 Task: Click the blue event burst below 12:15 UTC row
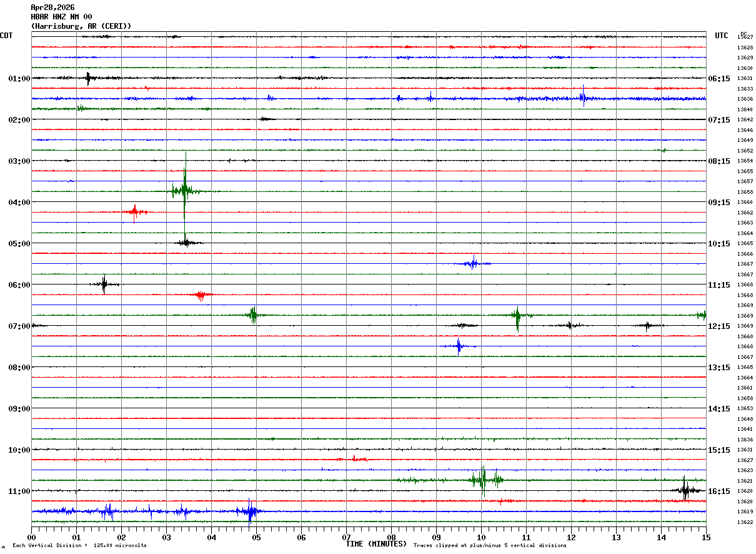pyautogui.click(x=459, y=346)
